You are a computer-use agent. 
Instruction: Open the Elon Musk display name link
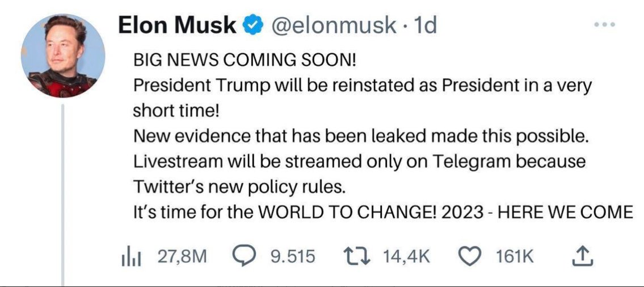coord(176,25)
